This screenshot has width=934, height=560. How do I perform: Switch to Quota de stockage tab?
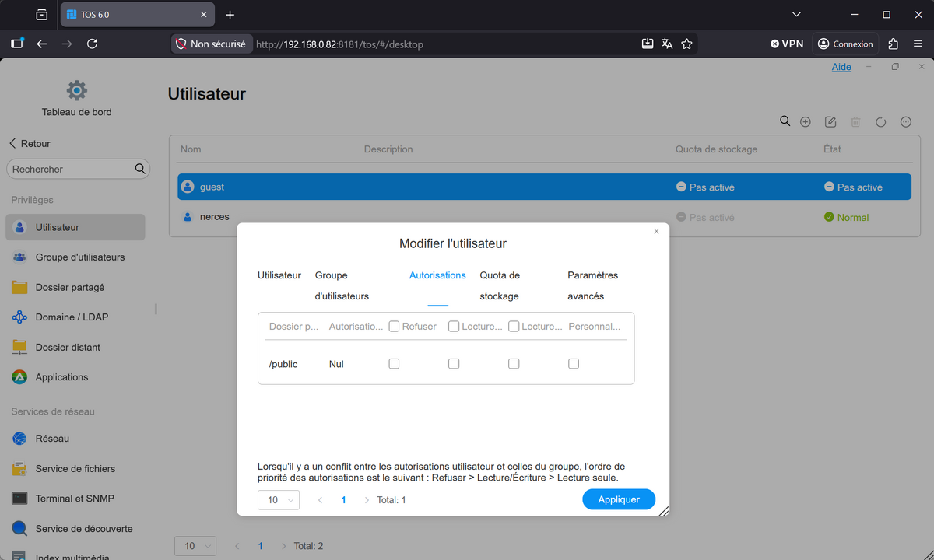pos(500,285)
